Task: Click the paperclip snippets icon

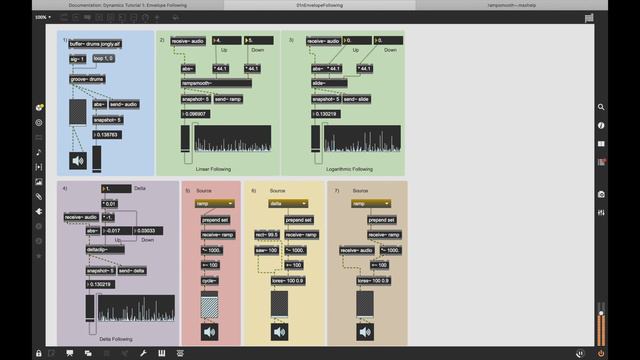Action: 39,196
